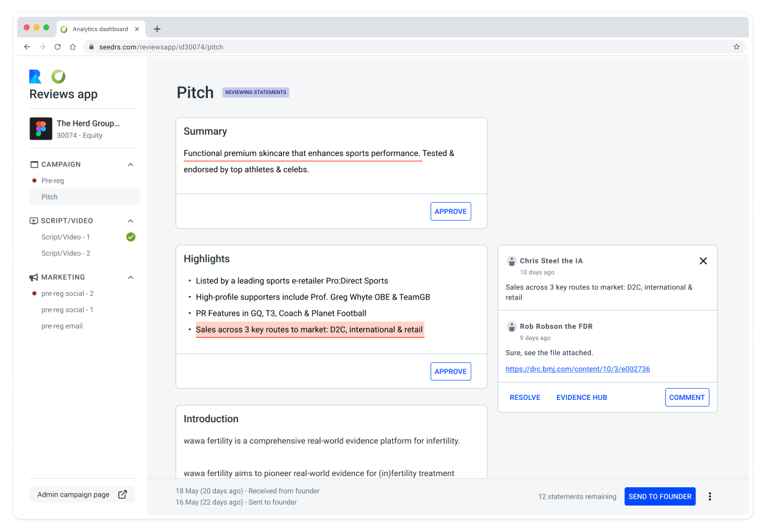Click the green Seedrs circle logo
766x532 pixels.
coord(58,76)
